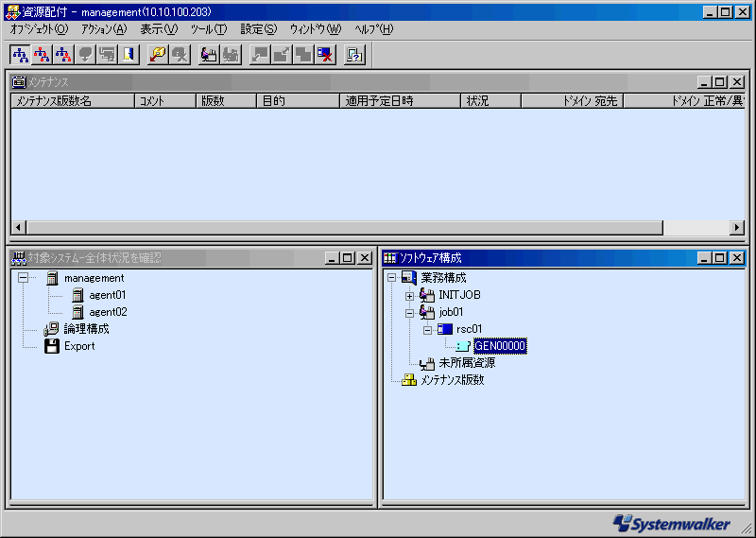Click the 対象システム panel title icon

tap(19, 258)
